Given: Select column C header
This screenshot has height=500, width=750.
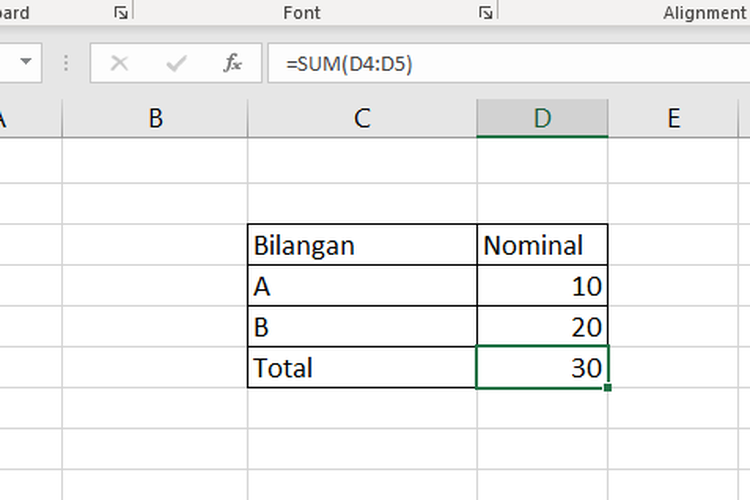Looking at the screenshot, I should point(362,118).
